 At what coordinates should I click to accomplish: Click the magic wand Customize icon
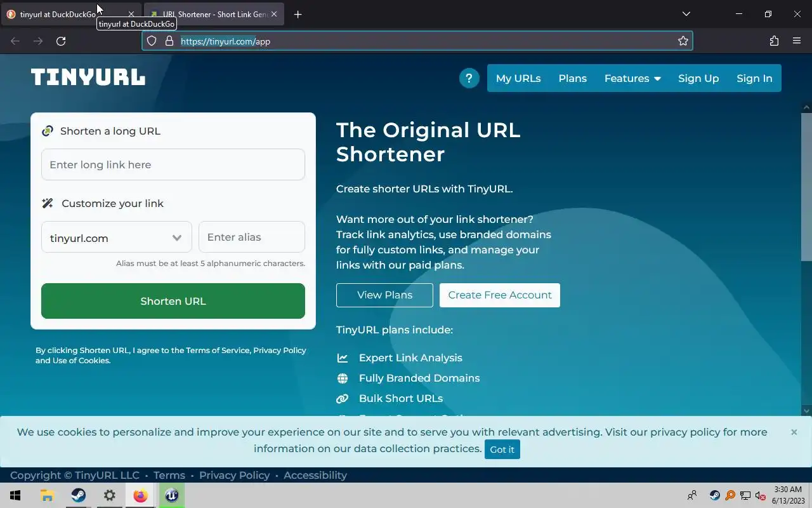tap(48, 203)
